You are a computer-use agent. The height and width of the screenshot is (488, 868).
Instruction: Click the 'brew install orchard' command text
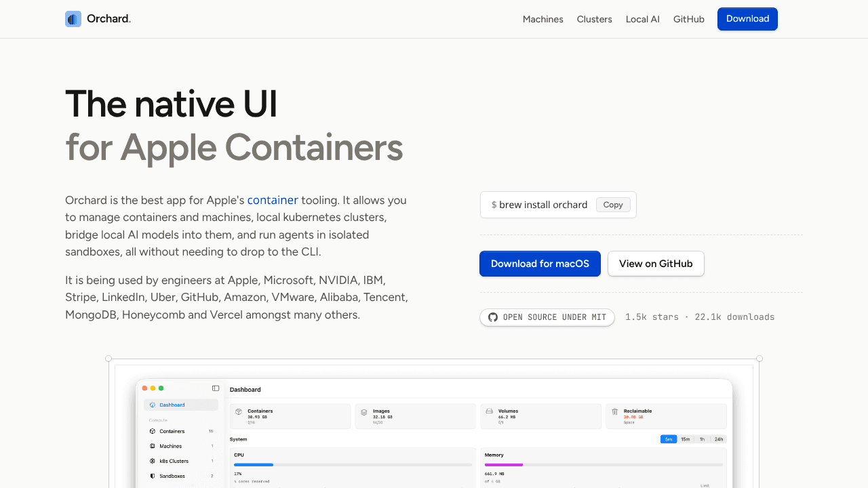(x=543, y=205)
